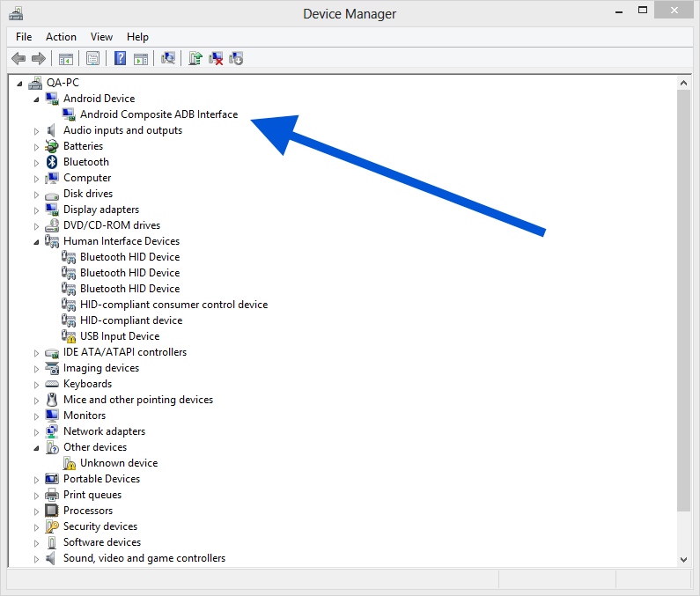Expand Audio inputs and outputs
This screenshot has width=700, height=596.
36,131
